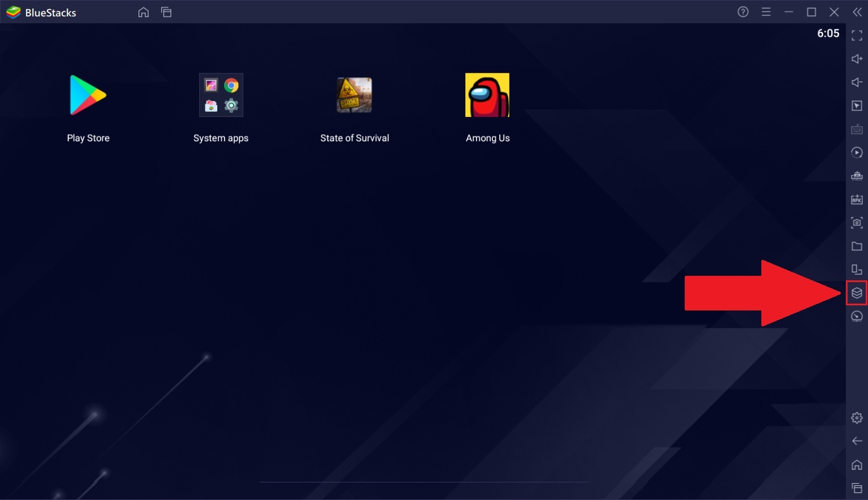Click the 6:05 clock
Image resolution: width=868 pixels, height=500 pixels.
point(828,33)
